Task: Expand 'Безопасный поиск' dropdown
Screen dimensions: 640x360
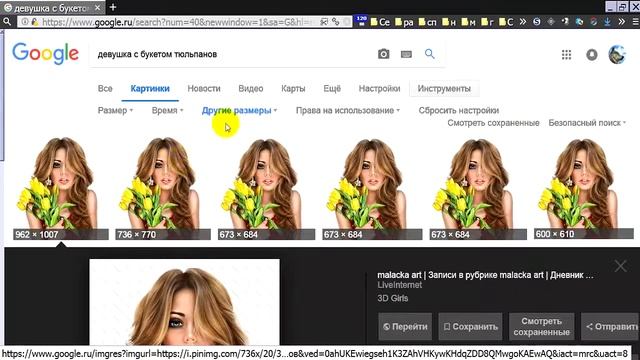Action: pyautogui.click(x=587, y=123)
